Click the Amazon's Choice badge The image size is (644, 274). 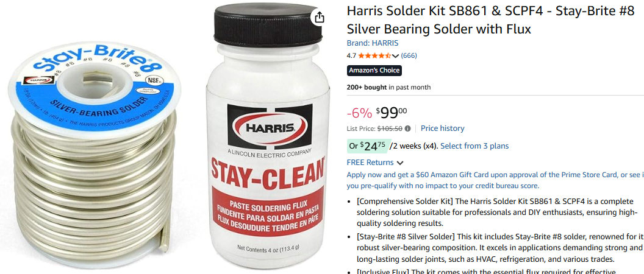tap(374, 71)
